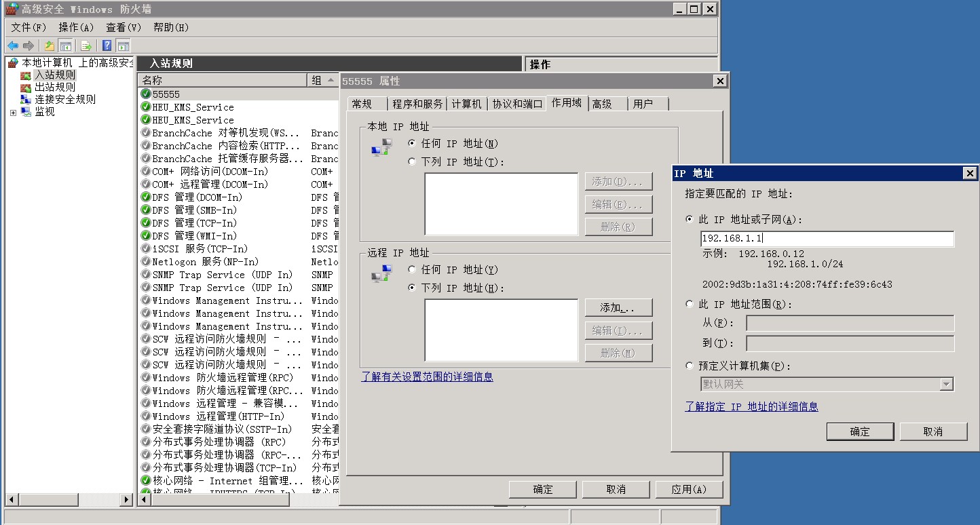Click the 到(T) range end field

[850, 344]
